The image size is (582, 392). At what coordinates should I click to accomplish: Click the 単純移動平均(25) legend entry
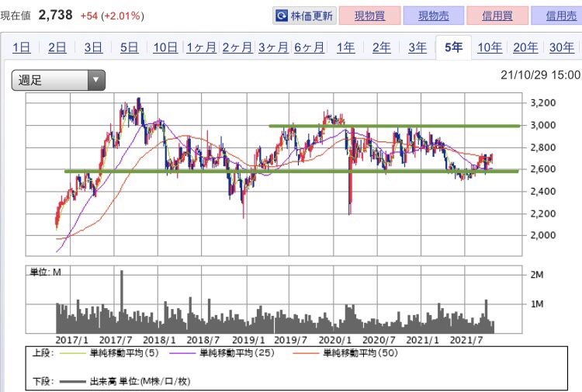point(222,353)
